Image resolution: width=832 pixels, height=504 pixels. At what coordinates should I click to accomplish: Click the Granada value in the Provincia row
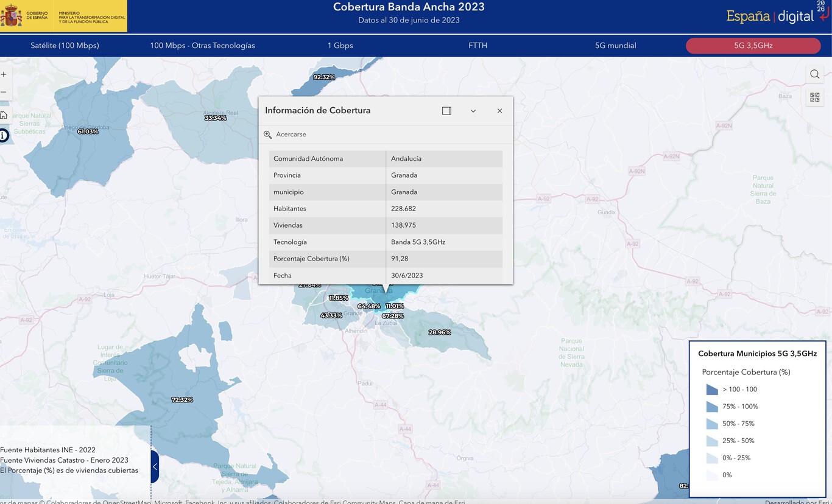tap(404, 175)
